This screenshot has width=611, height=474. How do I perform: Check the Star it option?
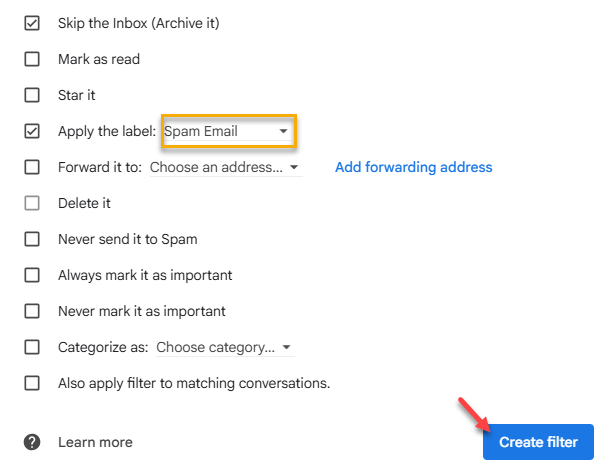click(32, 95)
